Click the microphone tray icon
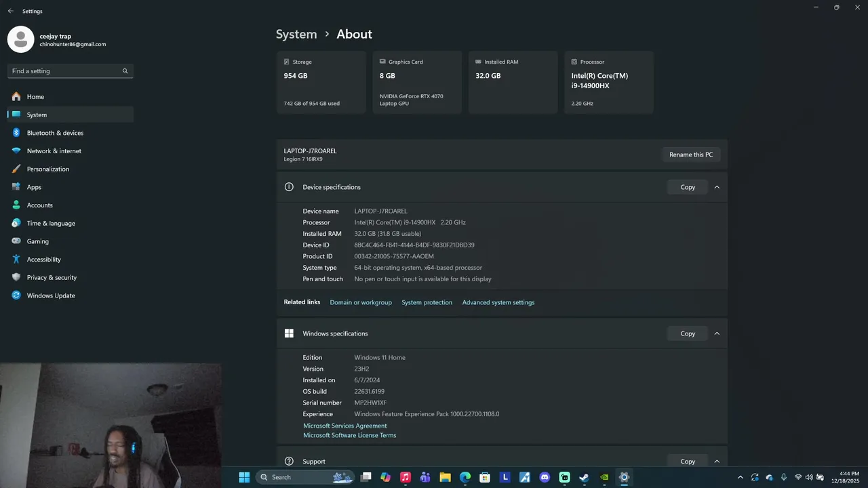The width and height of the screenshot is (868, 488). (784, 477)
